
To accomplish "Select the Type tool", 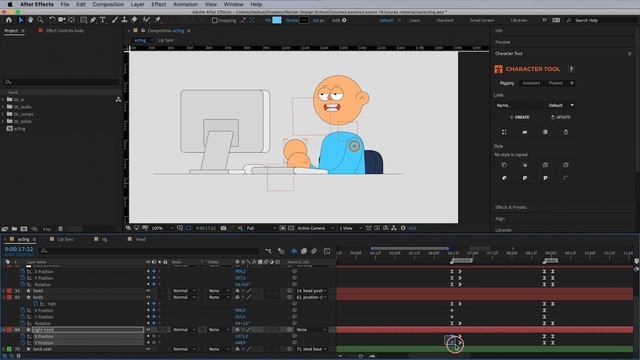I will coord(102,20).
